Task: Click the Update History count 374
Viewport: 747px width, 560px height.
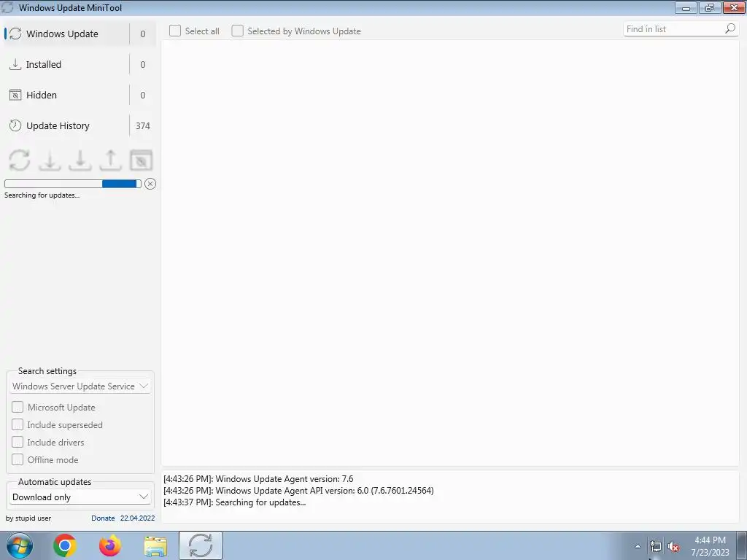Action: pyautogui.click(x=142, y=125)
